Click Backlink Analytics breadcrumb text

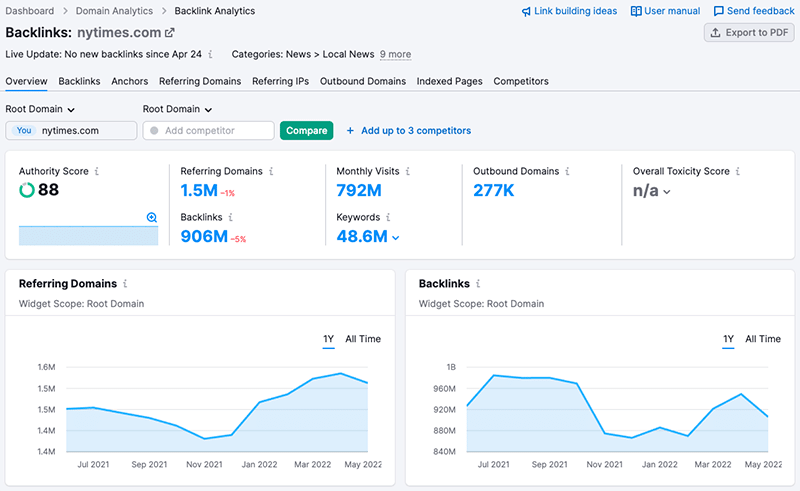point(215,11)
